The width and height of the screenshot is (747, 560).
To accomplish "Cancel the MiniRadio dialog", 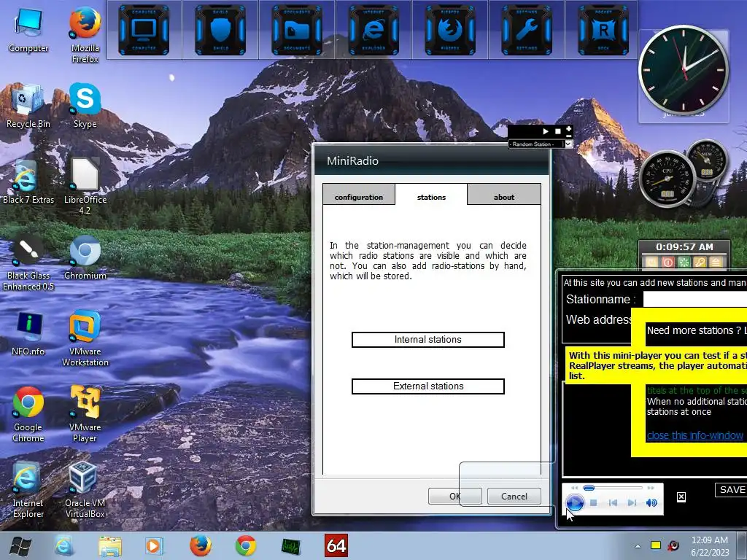I will point(514,496).
